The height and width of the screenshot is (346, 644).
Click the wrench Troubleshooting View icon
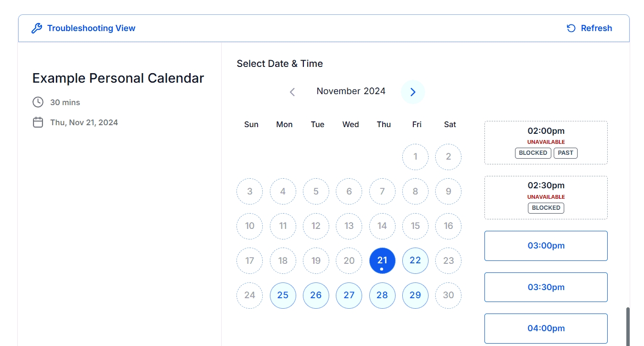point(37,28)
